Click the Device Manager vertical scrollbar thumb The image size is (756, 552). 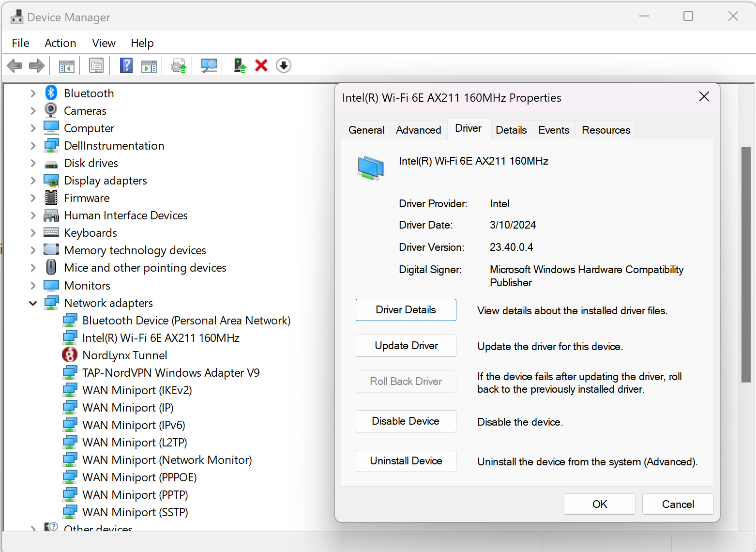(x=746, y=264)
